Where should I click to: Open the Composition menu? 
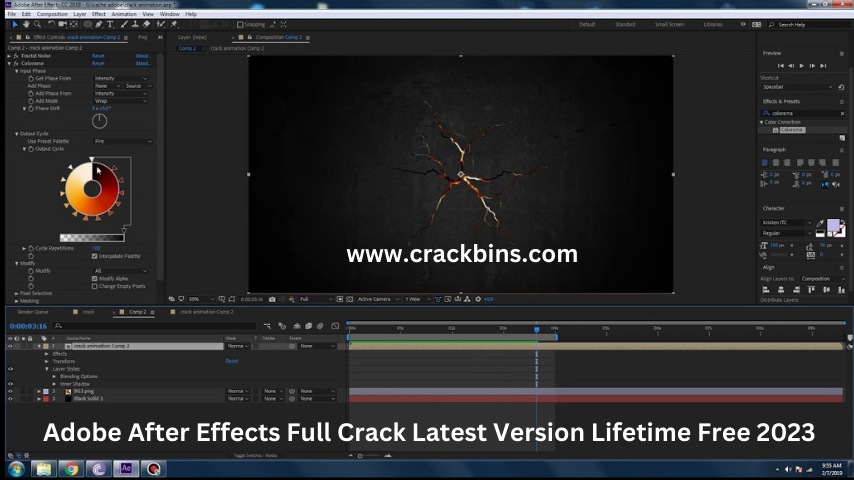(x=52, y=14)
